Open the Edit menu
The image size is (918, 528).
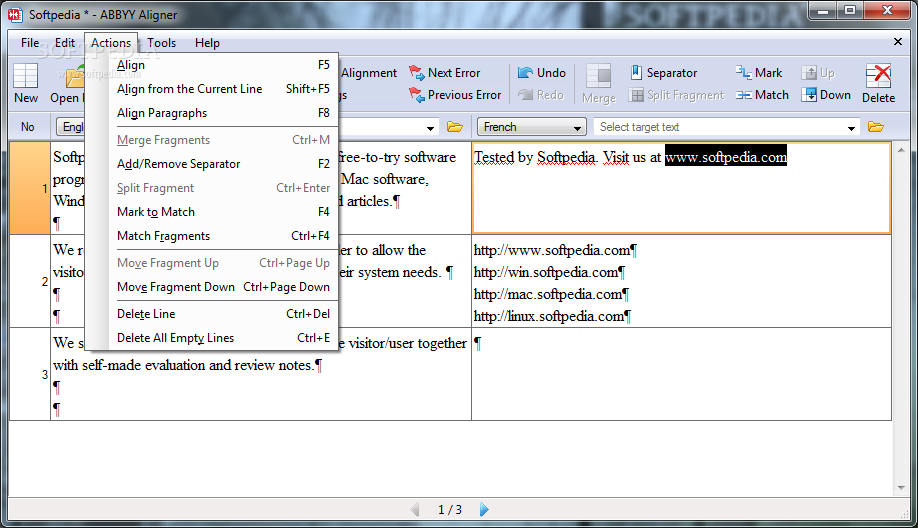click(64, 43)
